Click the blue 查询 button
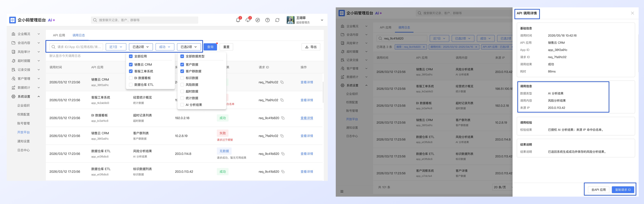The image size is (644, 204). pos(210,47)
